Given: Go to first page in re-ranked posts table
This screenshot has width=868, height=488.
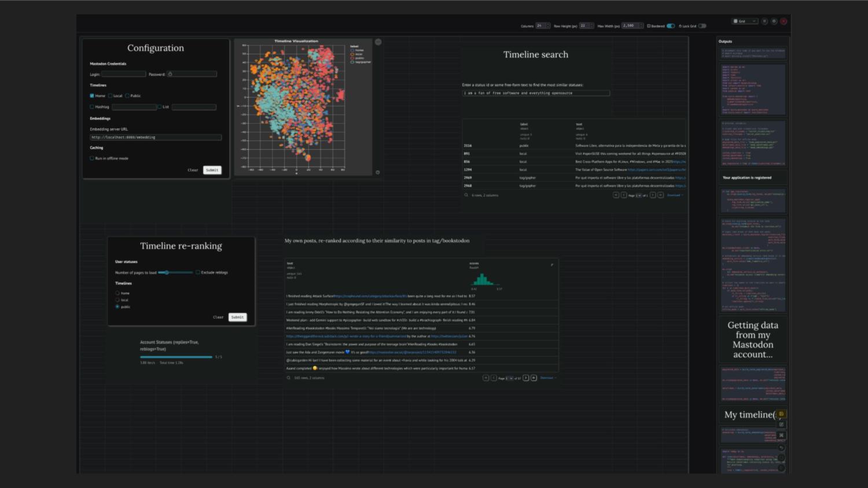Looking at the screenshot, I should pyautogui.click(x=486, y=378).
